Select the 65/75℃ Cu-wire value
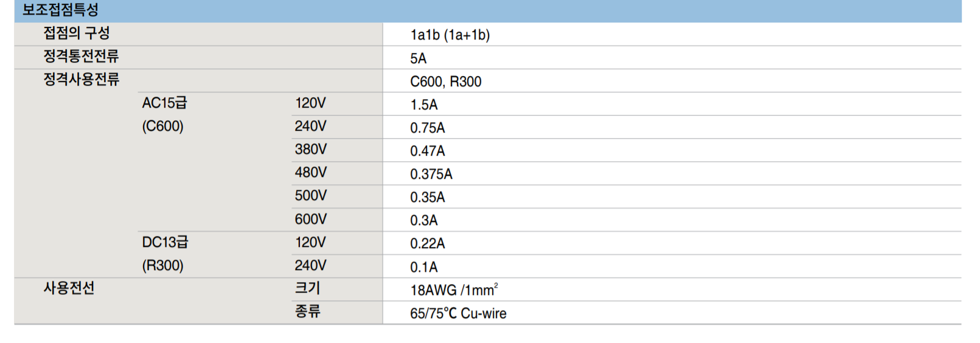 458,314
